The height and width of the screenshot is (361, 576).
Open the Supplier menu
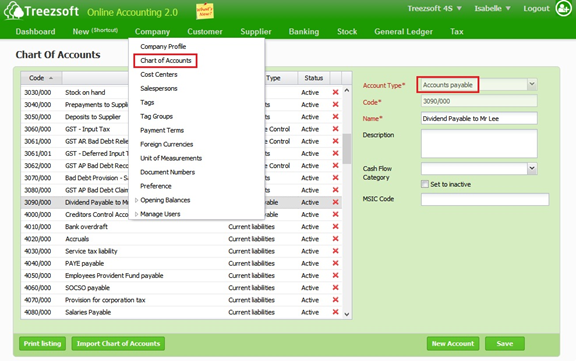coord(256,32)
